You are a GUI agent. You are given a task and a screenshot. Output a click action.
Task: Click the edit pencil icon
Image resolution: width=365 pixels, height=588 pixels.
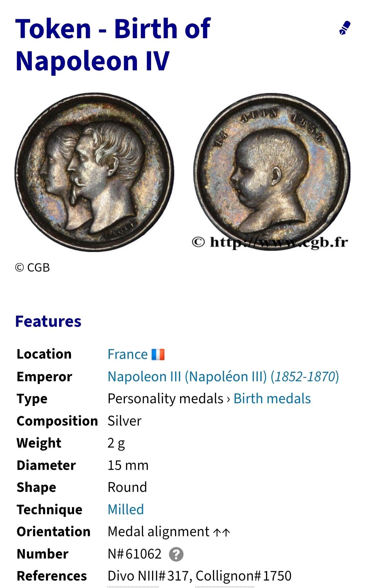(x=345, y=28)
